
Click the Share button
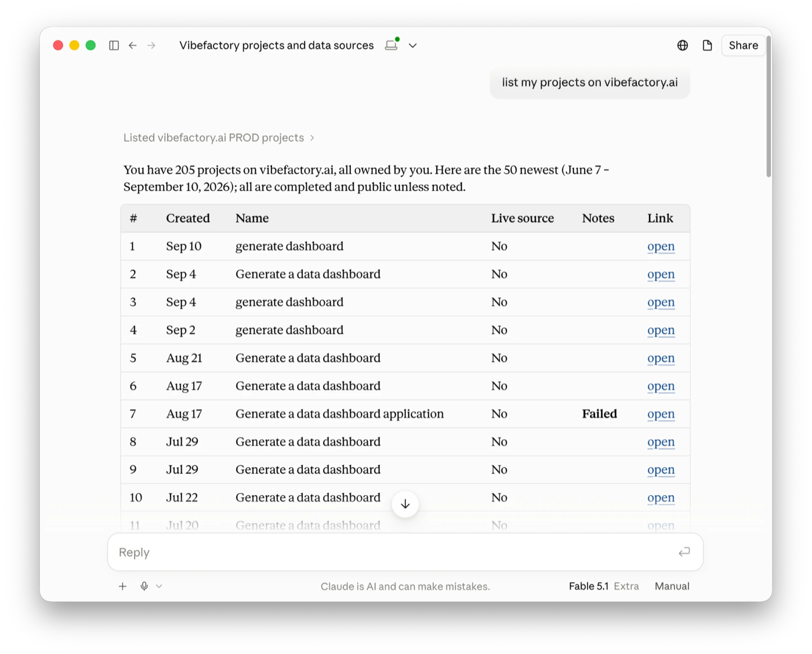pyautogui.click(x=743, y=45)
